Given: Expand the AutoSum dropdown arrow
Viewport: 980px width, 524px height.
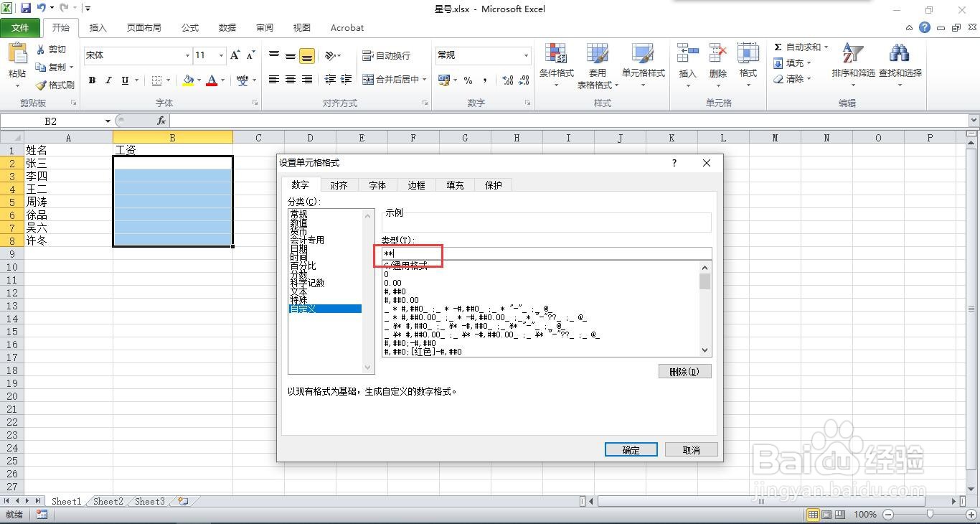Looking at the screenshot, I should tap(826, 47).
